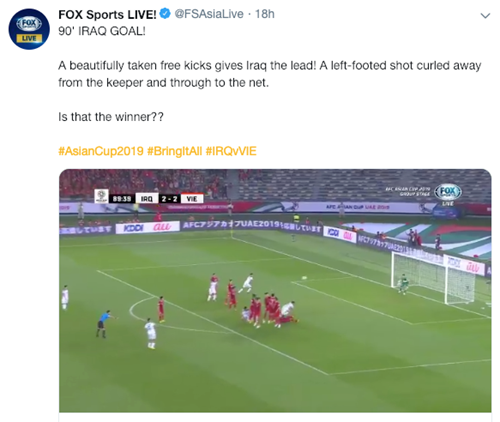The image size is (500, 422).
Task: Open the #BringItAll hashtag
Action: (174, 151)
